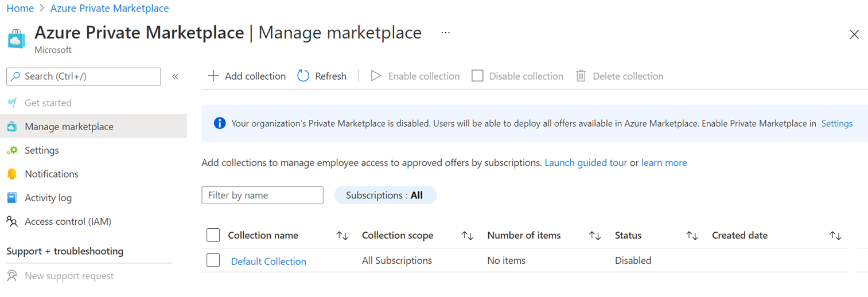Collapse the sidebar with double chevron
This screenshot has width=868, height=297.
point(176,76)
